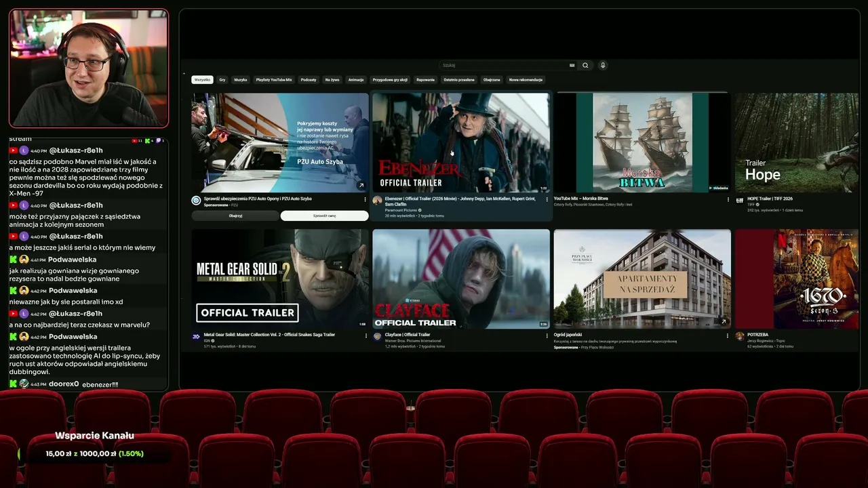The height and width of the screenshot is (488, 868).
Task: Open more options for PZU Auto Szyba ad
Action: tap(366, 199)
